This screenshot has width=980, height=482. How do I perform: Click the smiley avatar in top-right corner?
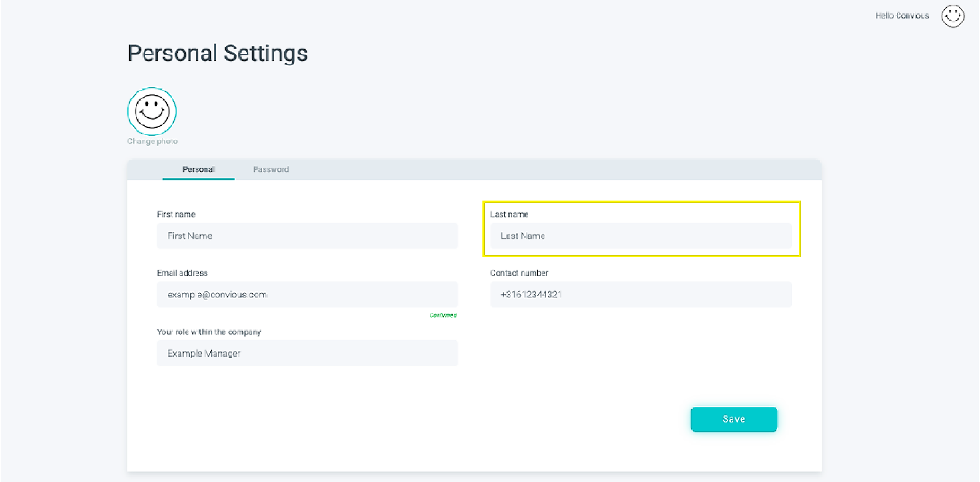pyautogui.click(x=952, y=16)
